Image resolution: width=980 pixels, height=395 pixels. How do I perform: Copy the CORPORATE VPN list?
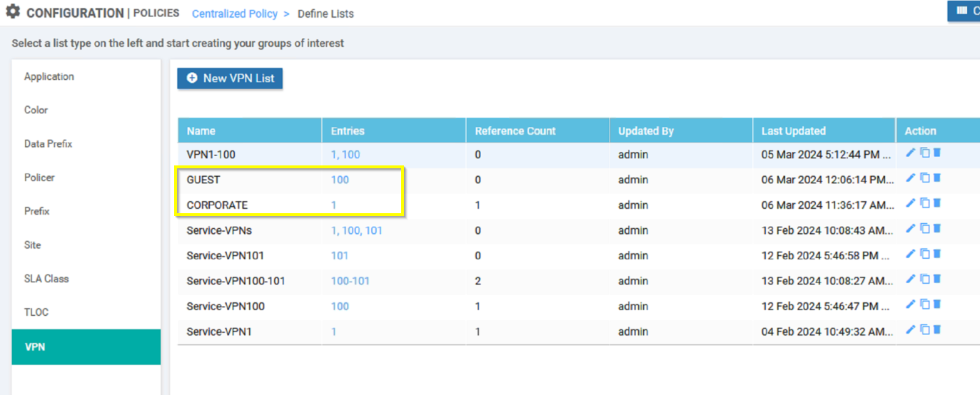[924, 203]
